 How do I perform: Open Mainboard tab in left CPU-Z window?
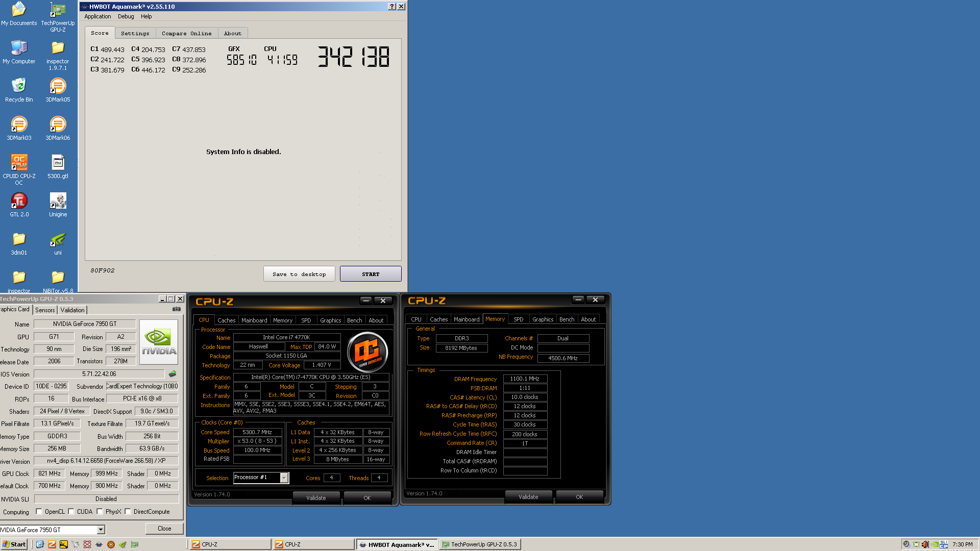pos(254,320)
